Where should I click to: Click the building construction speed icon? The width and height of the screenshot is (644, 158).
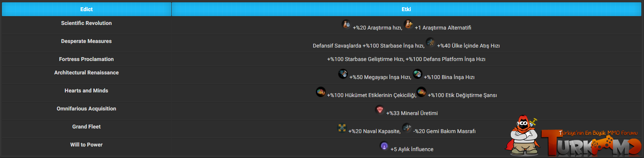(418, 74)
